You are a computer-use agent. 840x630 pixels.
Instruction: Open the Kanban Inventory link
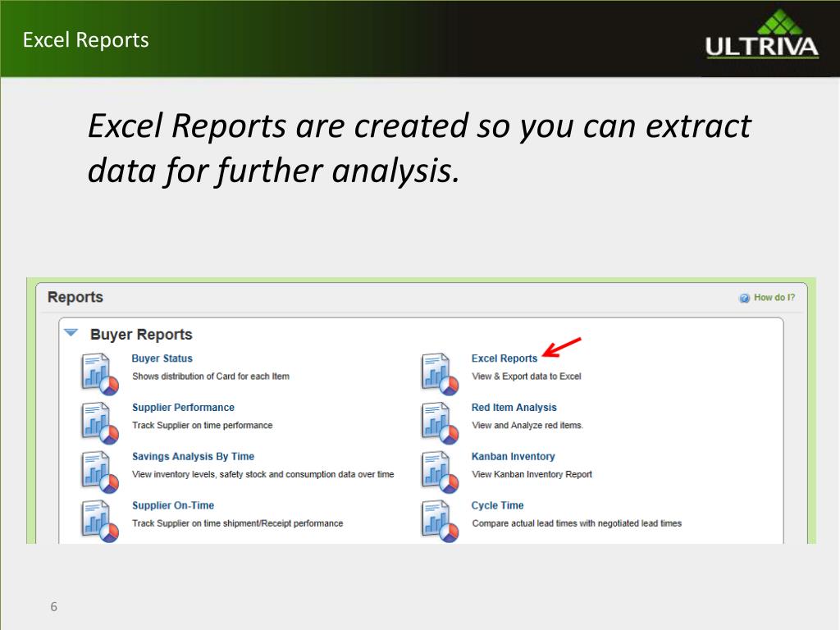[x=513, y=456]
